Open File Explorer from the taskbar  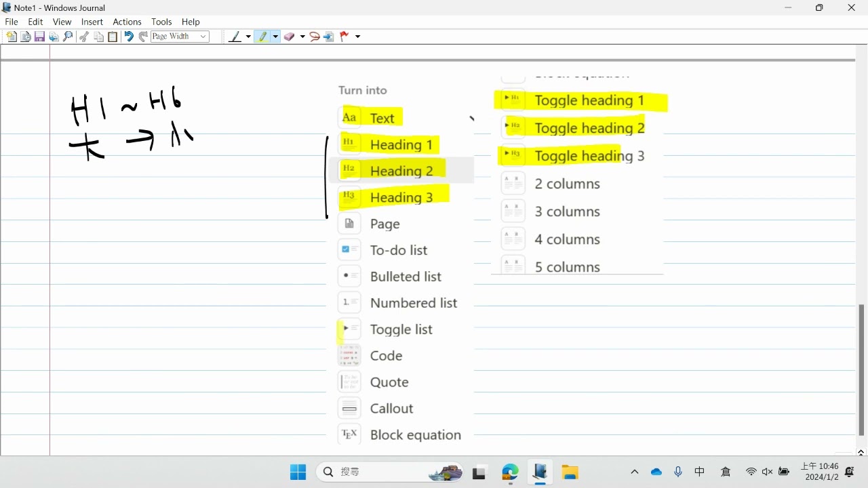pyautogui.click(x=570, y=472)
